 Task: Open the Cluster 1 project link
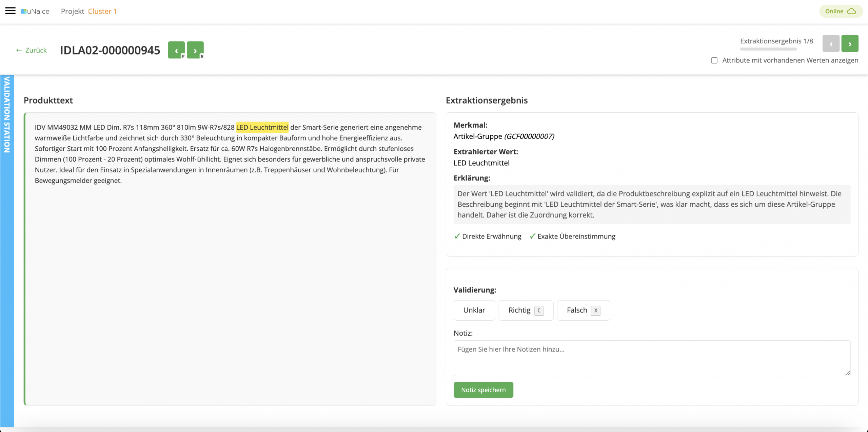(102, 11)
